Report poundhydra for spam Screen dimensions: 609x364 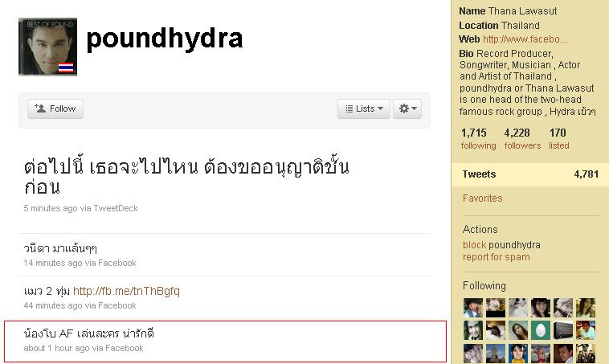496,257
